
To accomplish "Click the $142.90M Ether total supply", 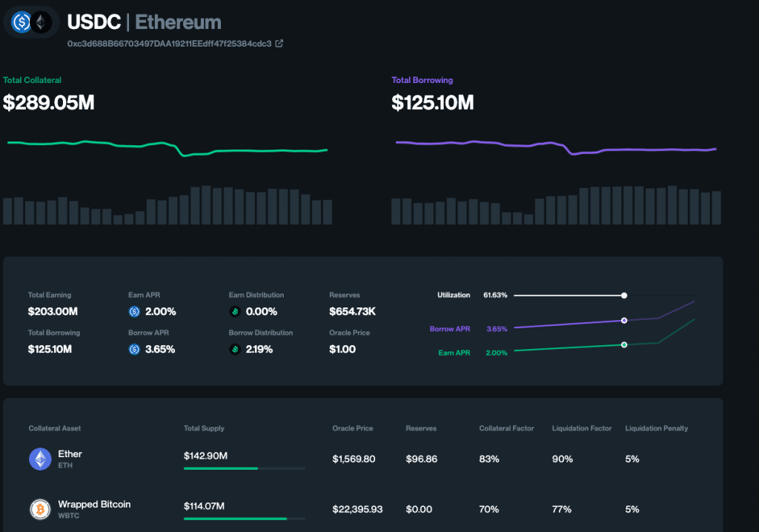I will point(206,456).
